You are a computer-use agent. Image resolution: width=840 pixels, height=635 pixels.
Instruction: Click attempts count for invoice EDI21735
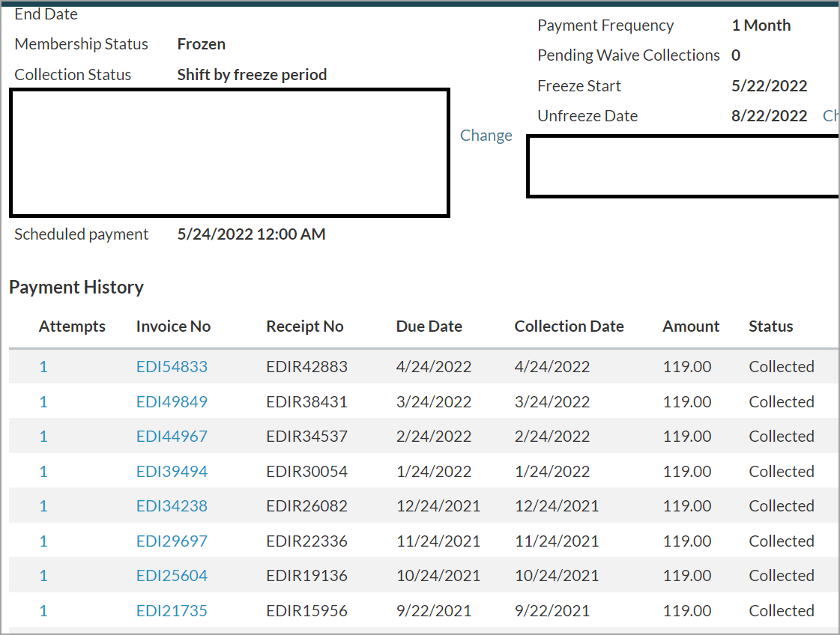43,610
